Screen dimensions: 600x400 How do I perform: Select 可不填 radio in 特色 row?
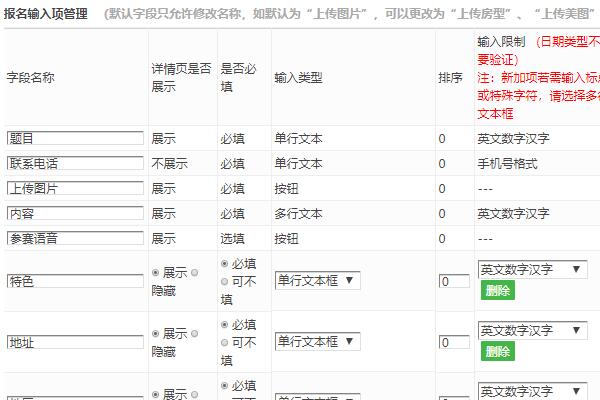(x=225, y=282)
